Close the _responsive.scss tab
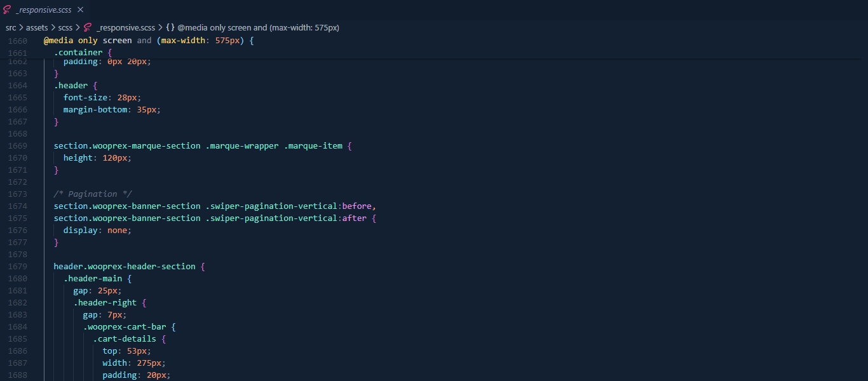This screenshot has width=868, height=381. [80, 10]
